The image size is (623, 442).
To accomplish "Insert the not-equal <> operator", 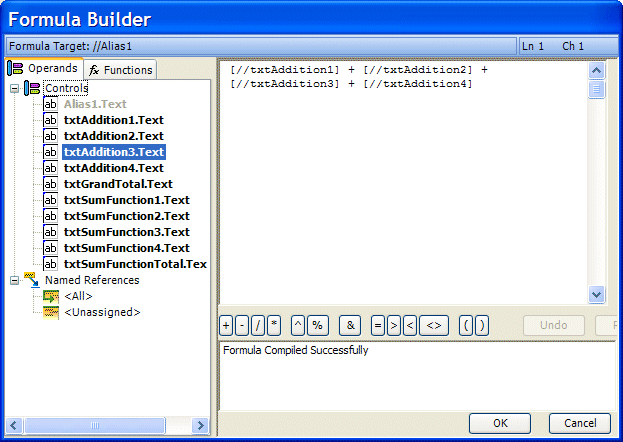I will click(x=434, y=325).
